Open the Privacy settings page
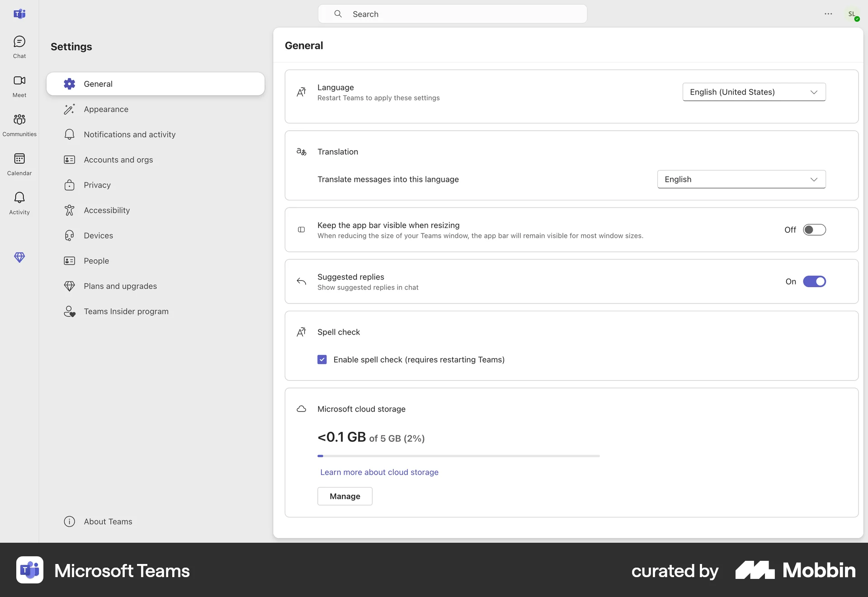 pos(97,185)
